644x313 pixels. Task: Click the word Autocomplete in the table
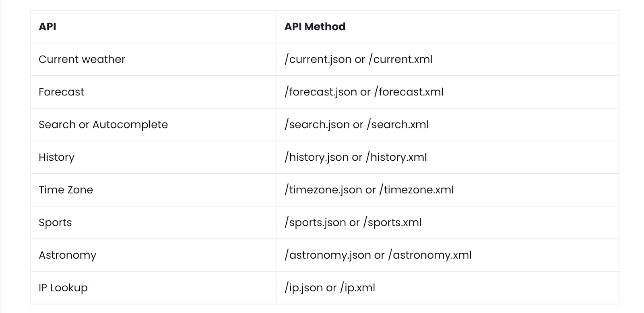point(130,124)
